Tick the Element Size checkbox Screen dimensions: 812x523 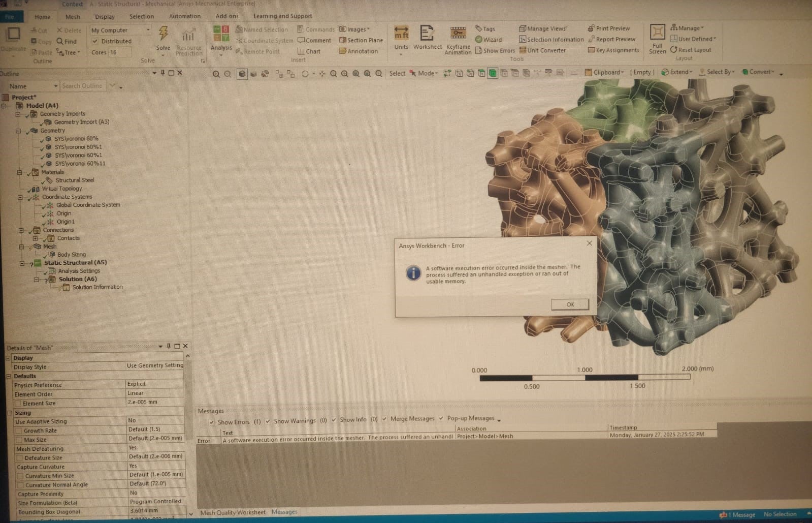click(18, 404)
